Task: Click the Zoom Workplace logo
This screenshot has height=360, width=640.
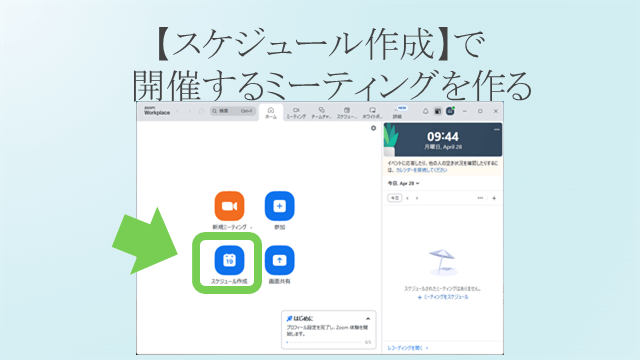Action: click(x=157, y=111)
